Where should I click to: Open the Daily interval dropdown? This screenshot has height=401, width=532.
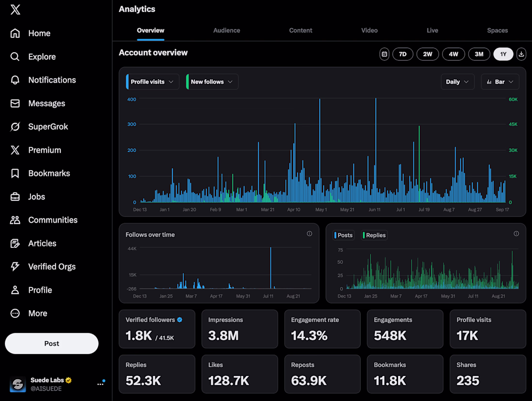point(458,82)
